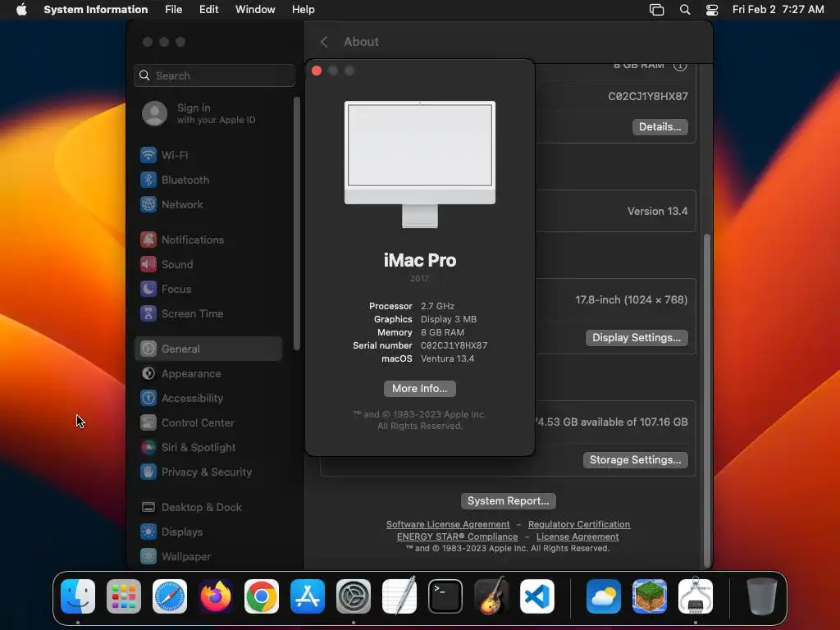Open the Help menu
This screenshot has height=630, width=840.
click(x=304, y=10)
